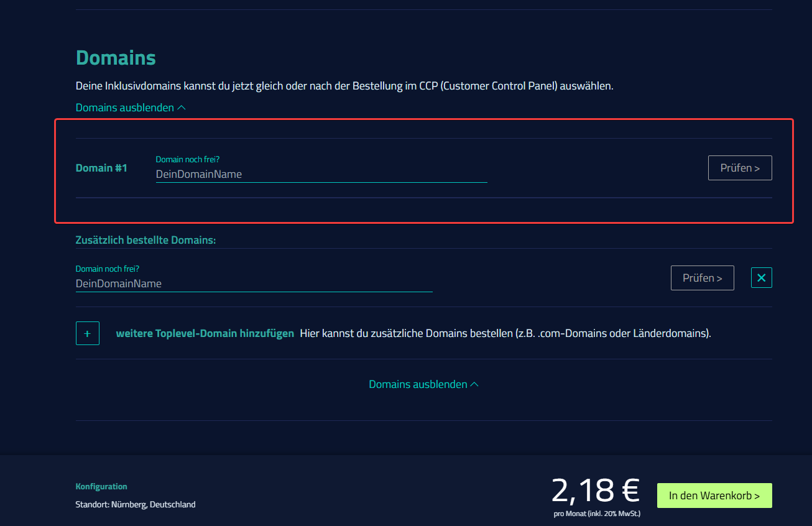Click 'Standort: Nürnberg, Deutschland' text
The image size is (812, 526).
(136, 504)
